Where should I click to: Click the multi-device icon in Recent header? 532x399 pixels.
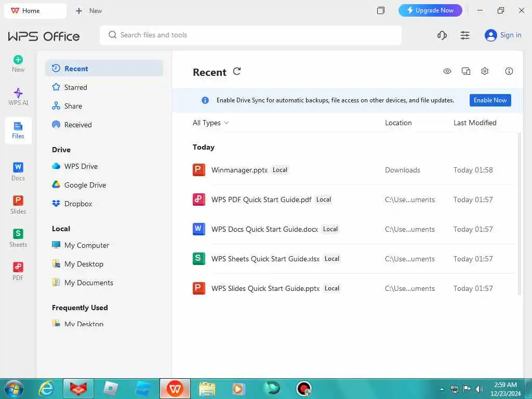(x=466, y=71)
